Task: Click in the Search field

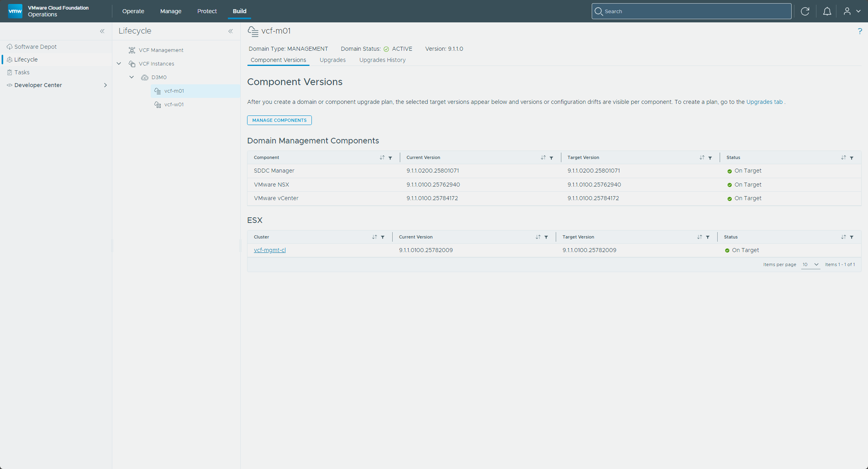Action: click(691, 11)
